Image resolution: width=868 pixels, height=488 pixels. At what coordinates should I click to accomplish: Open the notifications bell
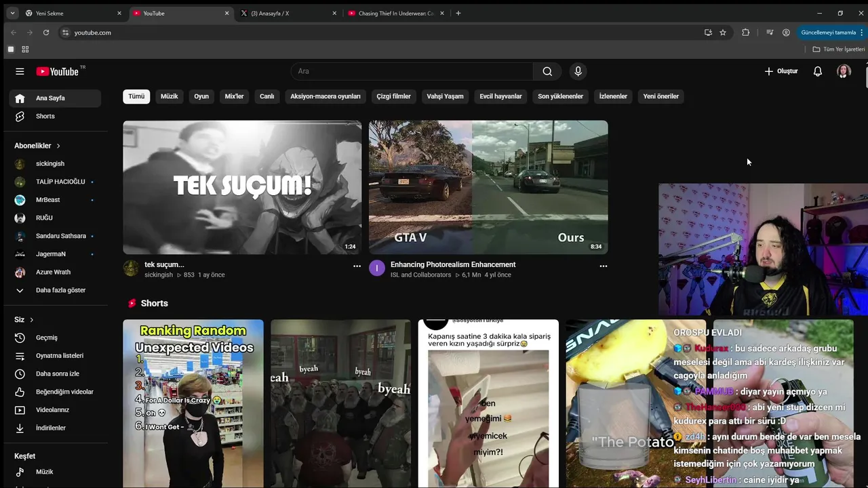818,71
